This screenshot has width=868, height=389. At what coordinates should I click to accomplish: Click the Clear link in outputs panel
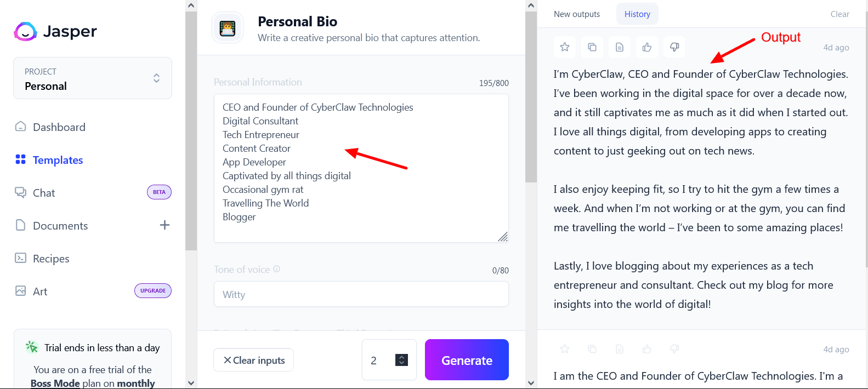click(839, 14)
